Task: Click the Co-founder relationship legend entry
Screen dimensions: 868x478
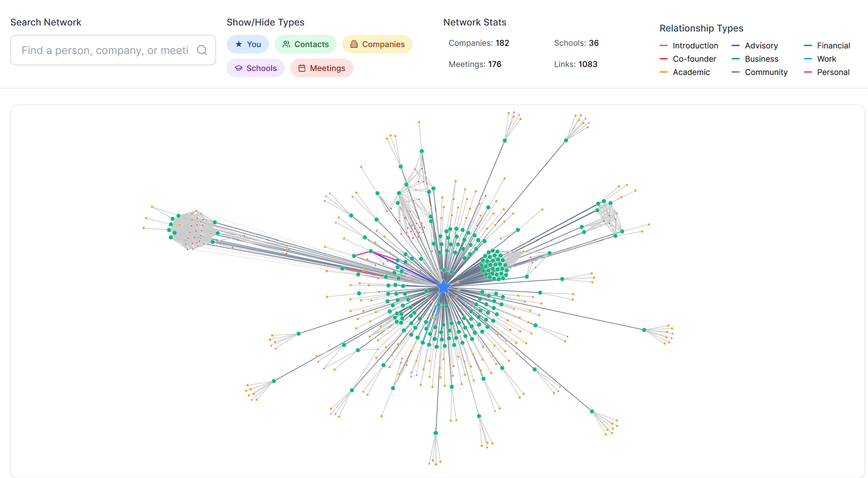Action: [688, 59]
